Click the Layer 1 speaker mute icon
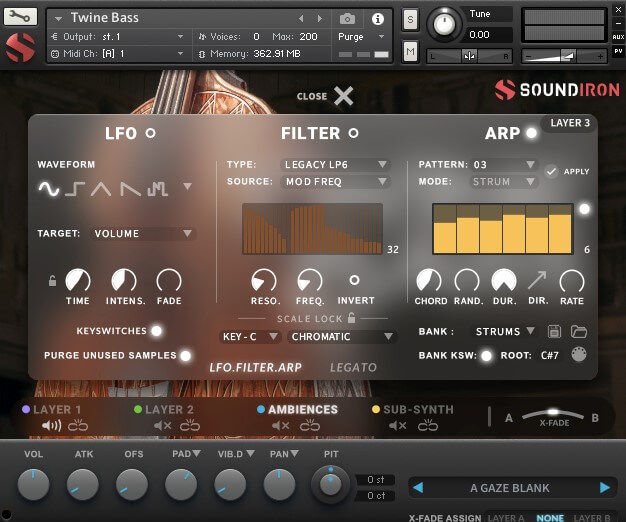The image size is (626, 522). tap(50, 426)
